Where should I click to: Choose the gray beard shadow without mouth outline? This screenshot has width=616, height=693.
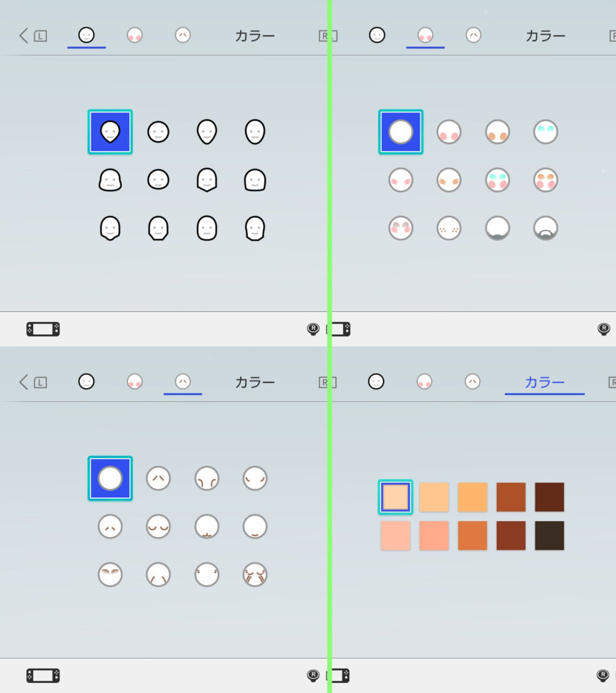click(x=497, y=228)
